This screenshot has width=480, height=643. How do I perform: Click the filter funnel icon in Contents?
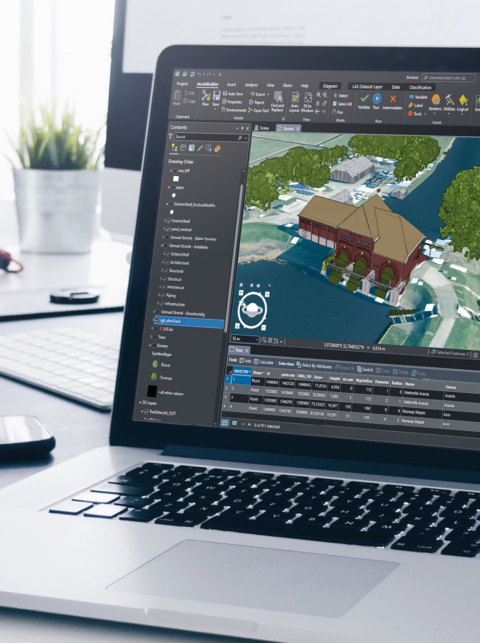(x=171, y=137)
